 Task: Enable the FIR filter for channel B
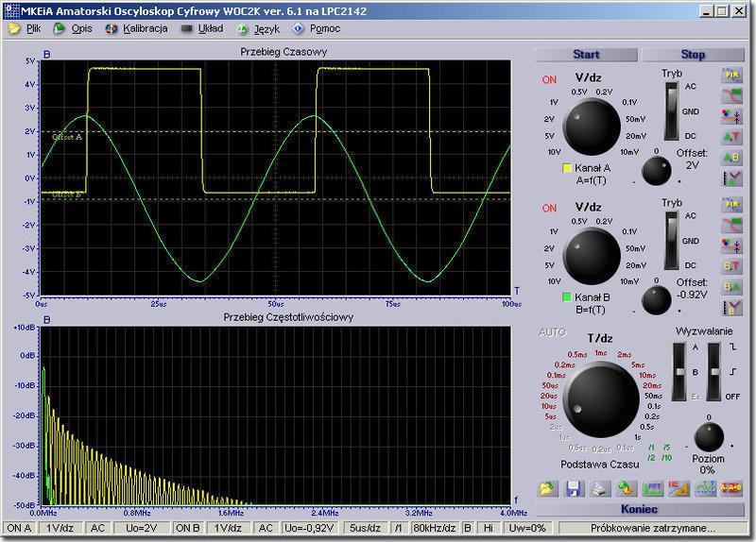731,205
